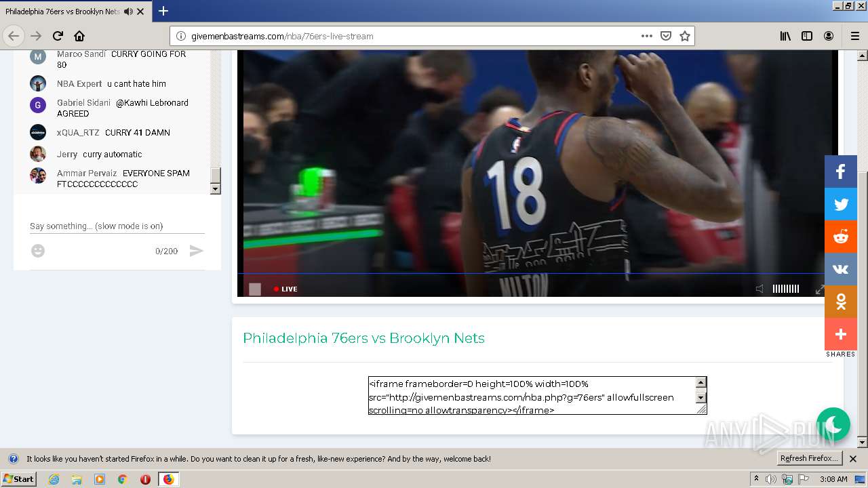
Task: Save page to Pocket
Action: point(666,36)
